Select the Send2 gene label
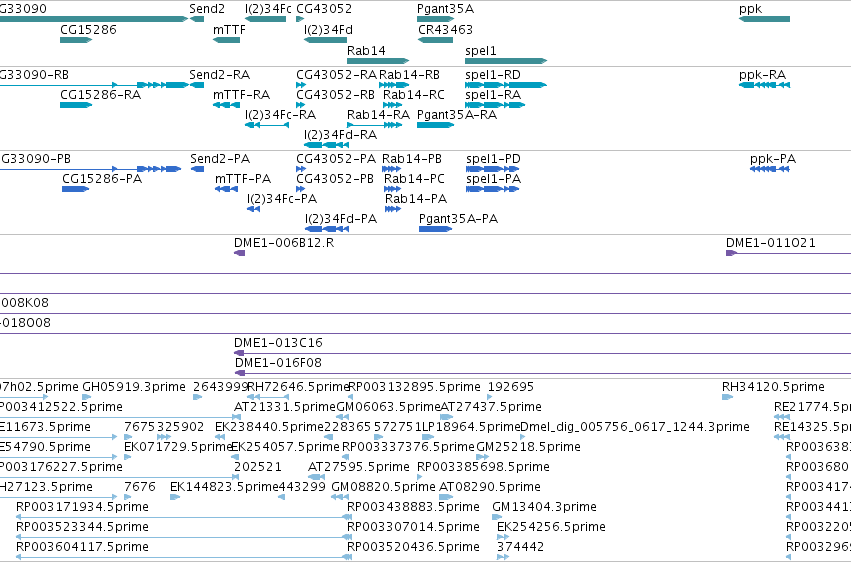Viewport: 851px width, 562px height. 207,9
